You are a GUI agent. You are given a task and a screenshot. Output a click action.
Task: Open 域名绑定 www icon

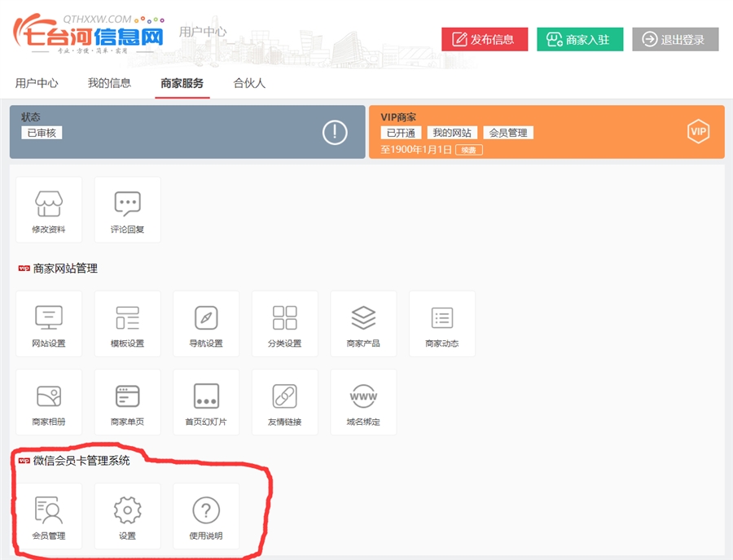[x=363, y=396]
